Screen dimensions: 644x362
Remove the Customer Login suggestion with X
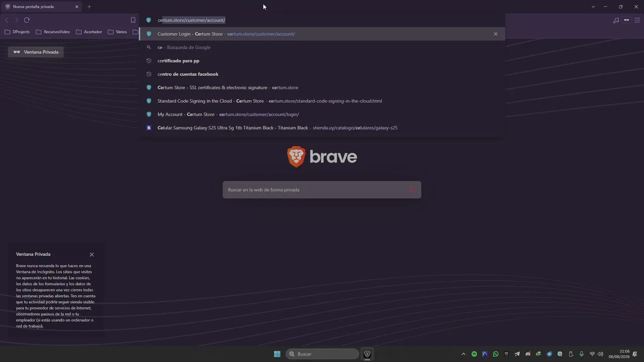496,34
